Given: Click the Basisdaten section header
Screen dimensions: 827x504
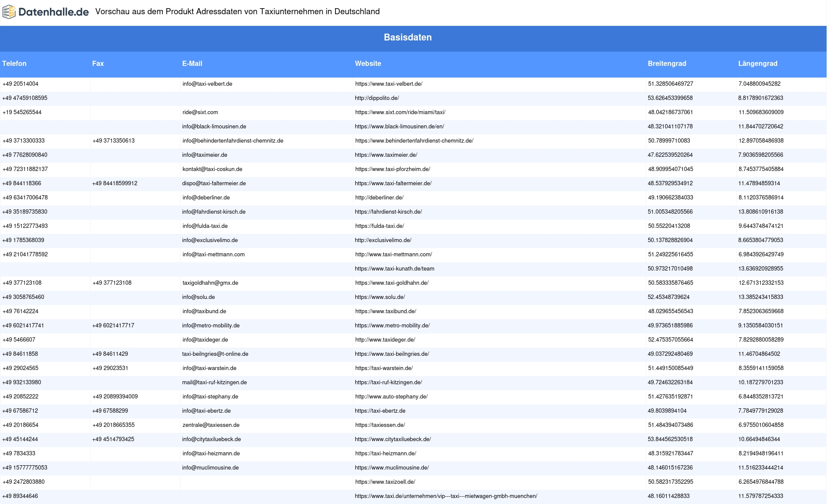Looking at the screenshot, I should coord(407,37).
